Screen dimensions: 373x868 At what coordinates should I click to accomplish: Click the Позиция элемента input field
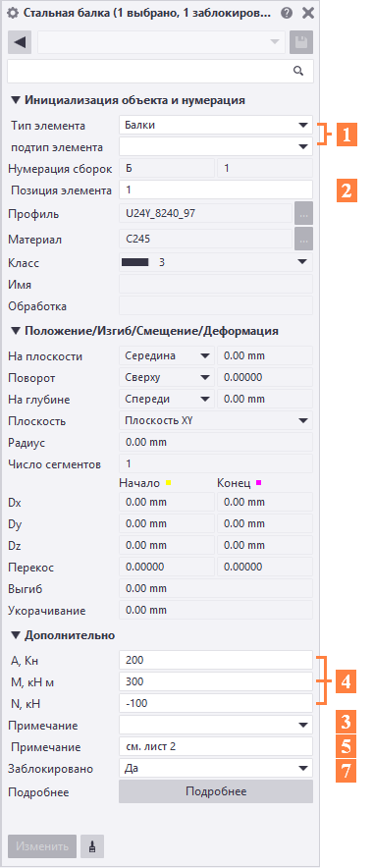[x=216, y=190]
